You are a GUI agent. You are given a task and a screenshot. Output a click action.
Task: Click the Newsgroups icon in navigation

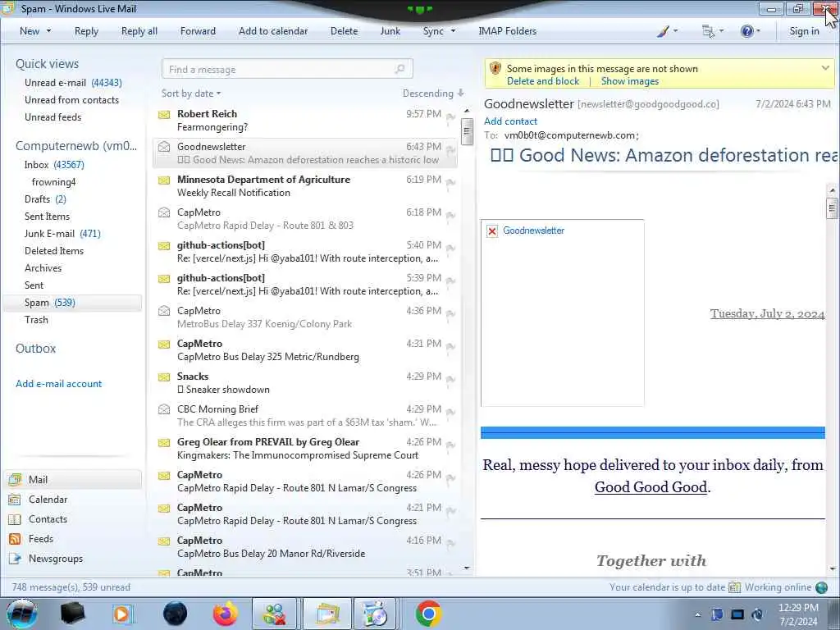click(x=15, y=559)
